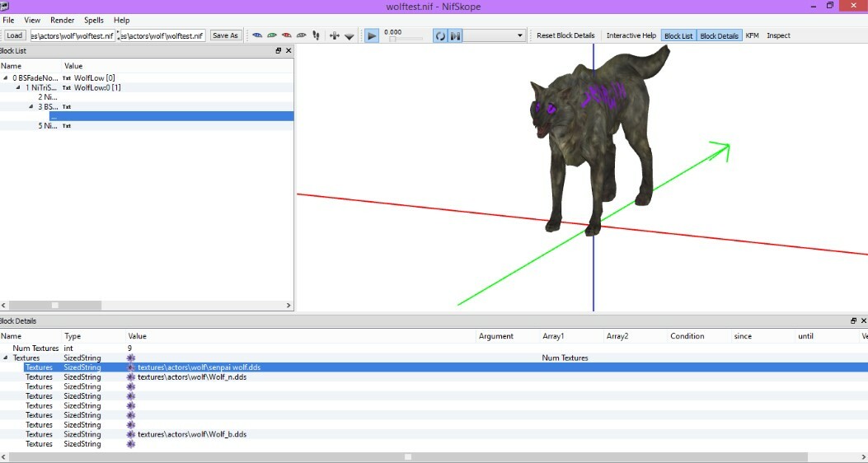Viewport: 868px width, 463px height.
Task: Toggle the Block Details panel button
Action: (x=719, y=36)
